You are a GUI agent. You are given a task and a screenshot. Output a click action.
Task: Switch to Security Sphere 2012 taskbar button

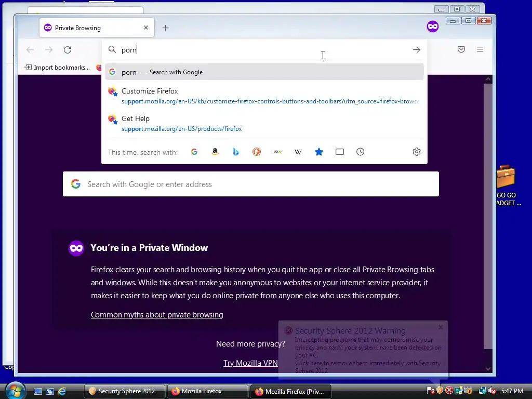point(124,391)
